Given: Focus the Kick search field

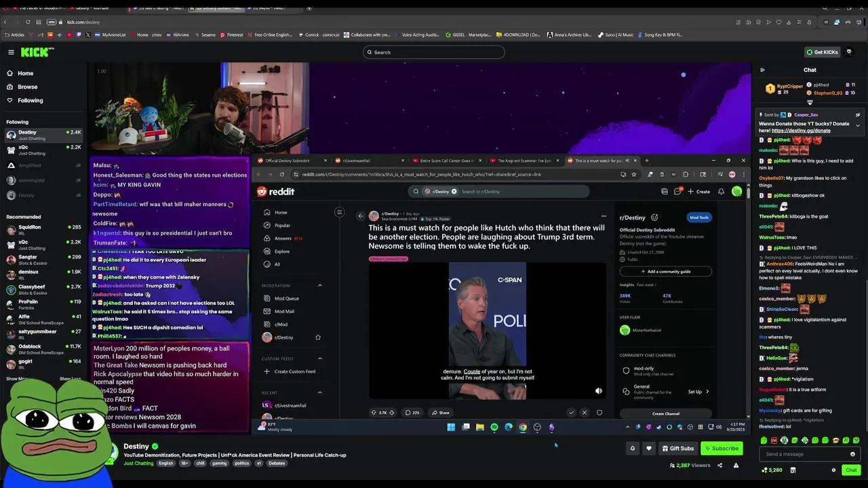Looking at the screenshot, I should [434, 52].
